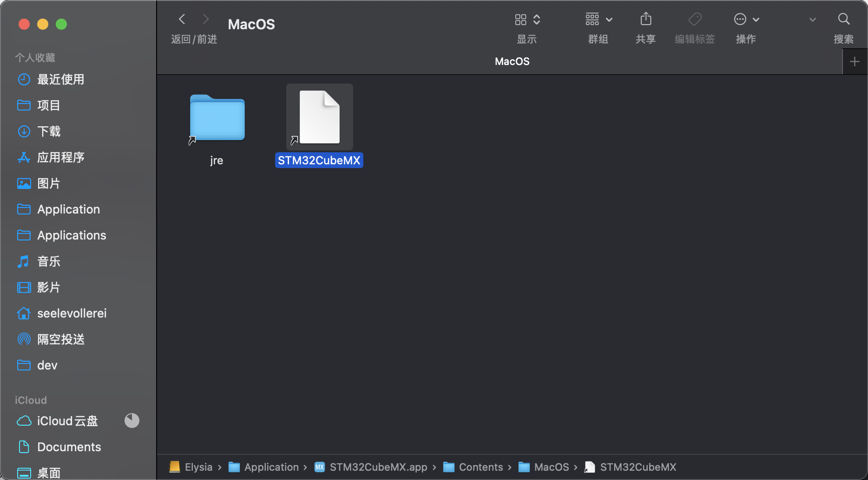
Task: Open the seelevollerei home folder
Action: tap(72, 313)
